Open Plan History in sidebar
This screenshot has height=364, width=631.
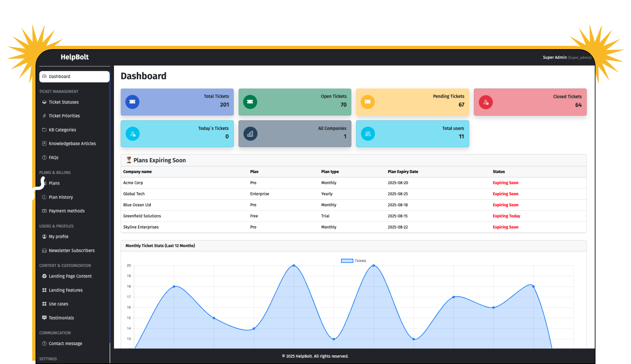coord(61,197)
